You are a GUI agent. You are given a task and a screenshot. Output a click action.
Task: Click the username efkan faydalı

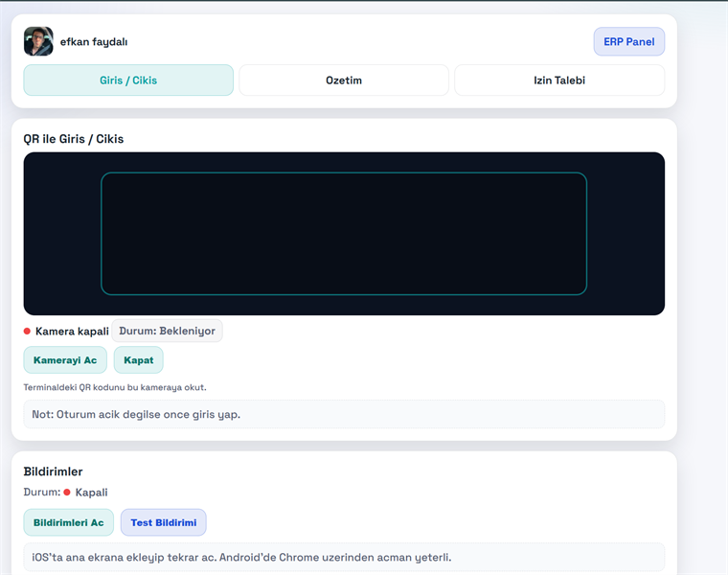[x=94, y=42]
